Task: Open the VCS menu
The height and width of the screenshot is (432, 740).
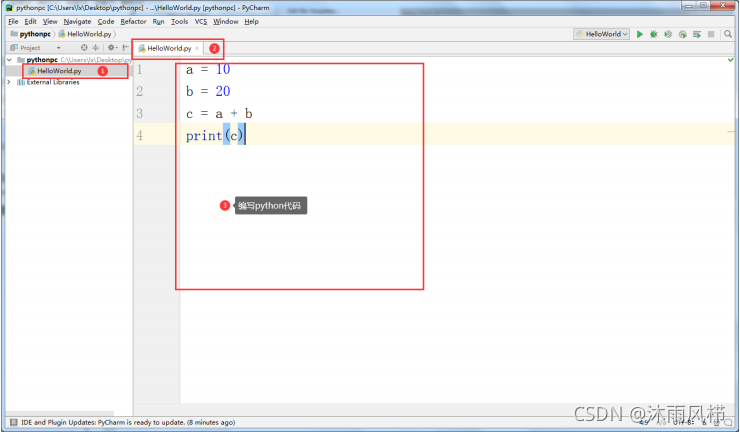Action: click(x=201, y=21)
